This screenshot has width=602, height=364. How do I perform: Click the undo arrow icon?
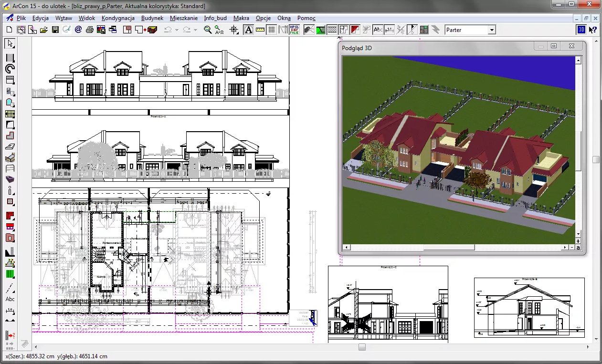(168, 30)
